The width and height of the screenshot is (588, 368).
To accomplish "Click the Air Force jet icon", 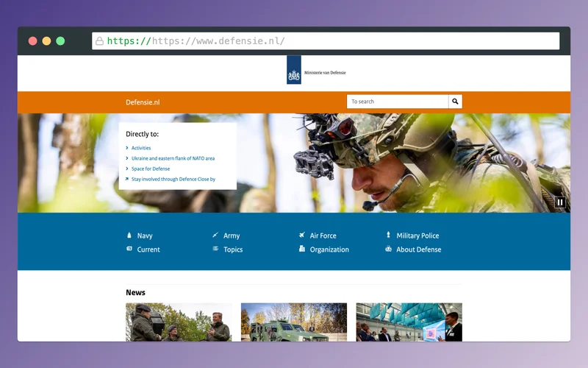I will tap(302, 235).
